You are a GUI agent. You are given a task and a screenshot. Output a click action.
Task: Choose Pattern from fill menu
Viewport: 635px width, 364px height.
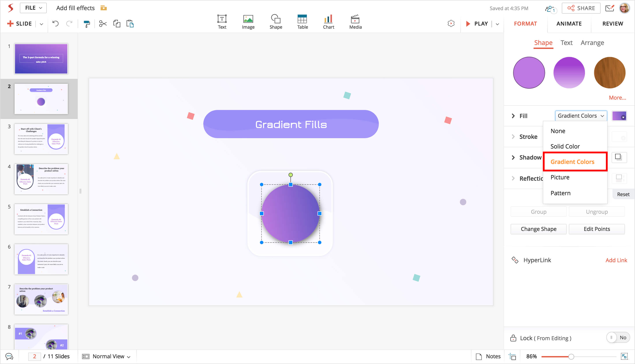point(560,193)
